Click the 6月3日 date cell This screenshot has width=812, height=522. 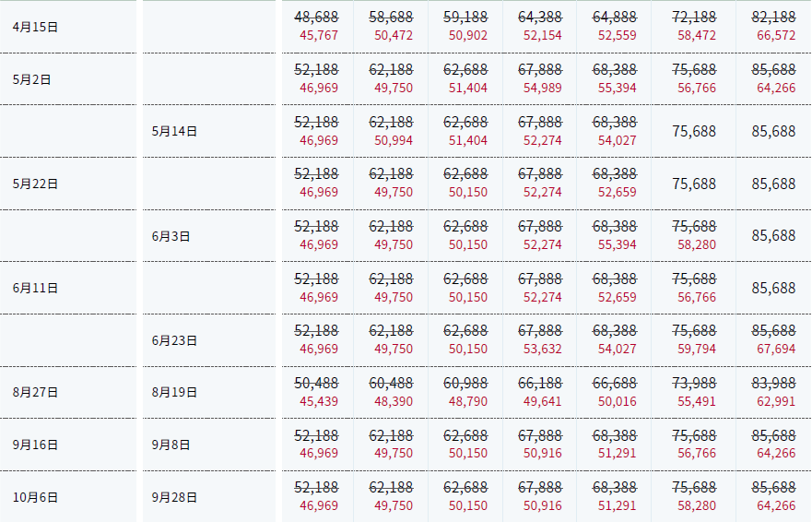(171, 236)
